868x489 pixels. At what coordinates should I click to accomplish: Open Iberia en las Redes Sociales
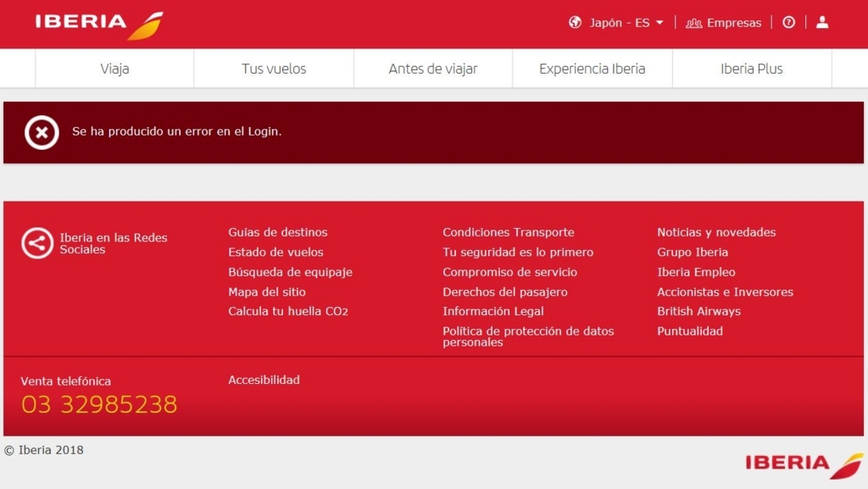click(x=114, y=243)
